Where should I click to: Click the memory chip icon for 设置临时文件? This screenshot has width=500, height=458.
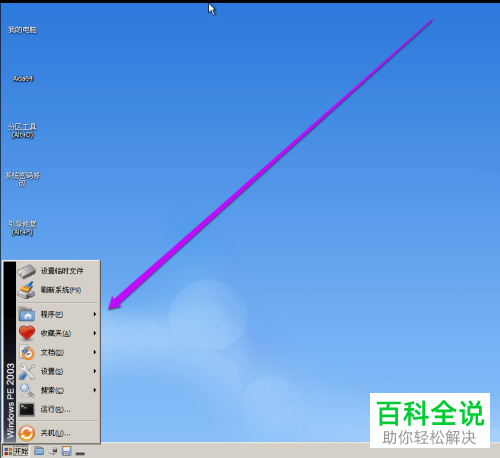[x=27, y=271]
